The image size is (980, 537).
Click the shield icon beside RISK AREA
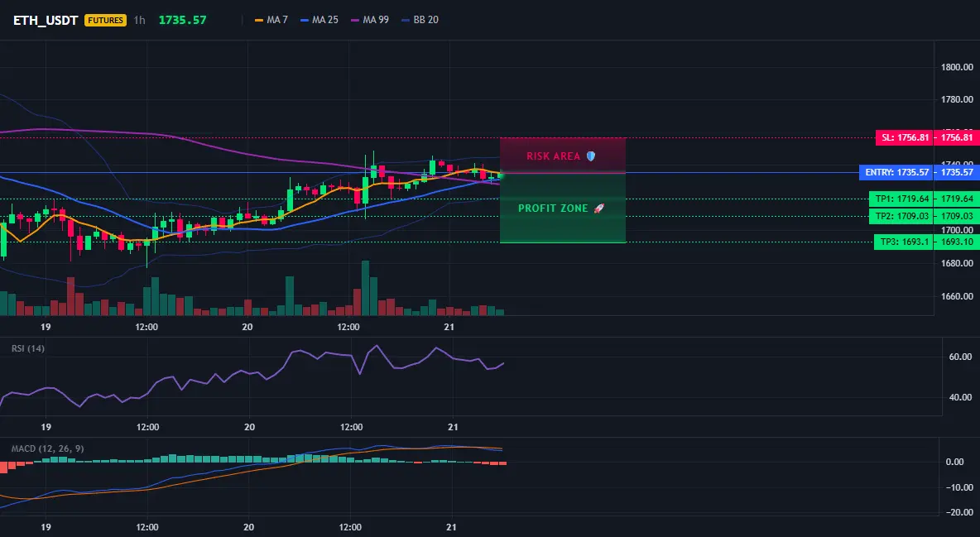tap(591, 156)
